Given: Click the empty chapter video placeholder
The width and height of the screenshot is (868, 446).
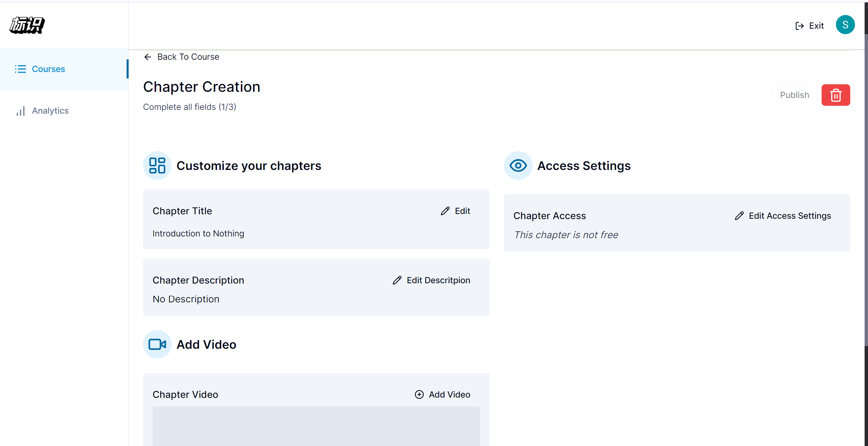Looking at the screenshot, I should point(316,426).
